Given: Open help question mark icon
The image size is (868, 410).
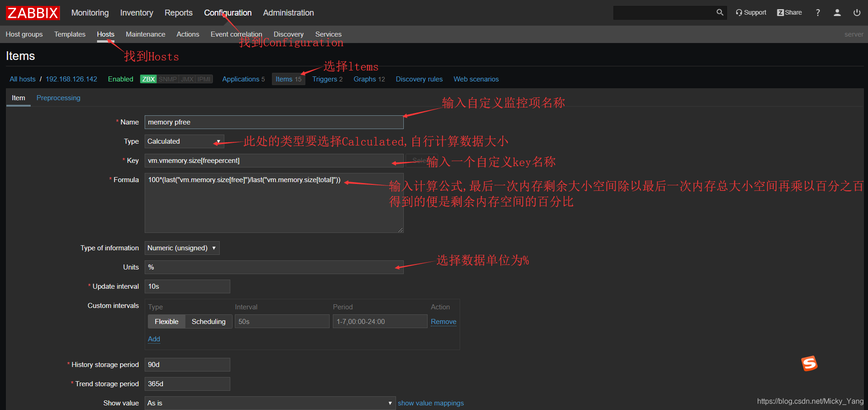Looking at the screenshot, I should point(818,13).
